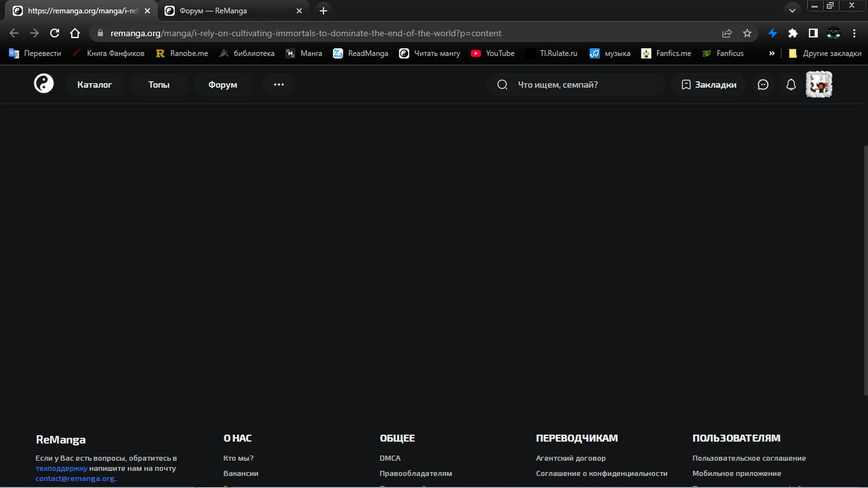Open the музыка bookmark
The height and width of the screenshot is (488, 868).
[610, 53]
